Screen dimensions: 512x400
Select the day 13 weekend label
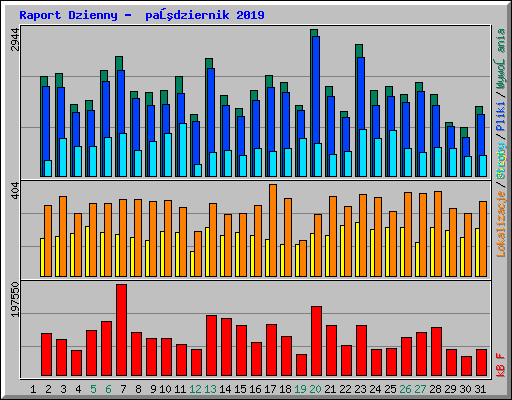click(x=210, y=389)
